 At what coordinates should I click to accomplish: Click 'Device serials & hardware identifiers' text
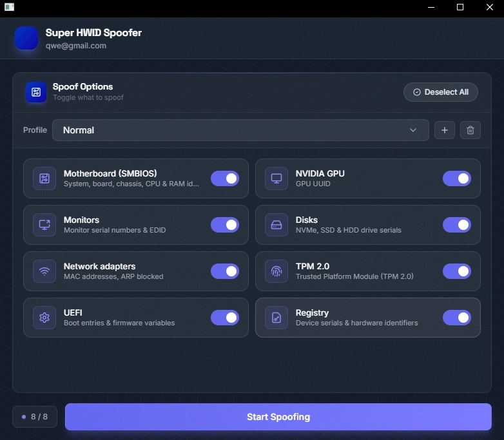[x=357, y=323]
